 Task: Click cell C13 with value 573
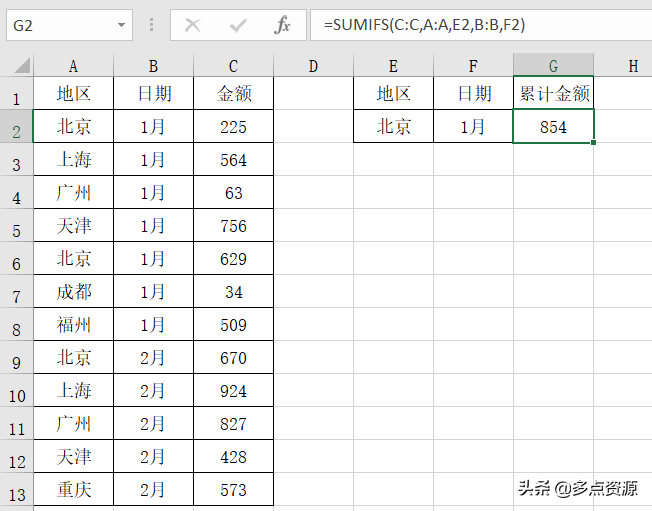pyautogui.click(x=233, y=489)
